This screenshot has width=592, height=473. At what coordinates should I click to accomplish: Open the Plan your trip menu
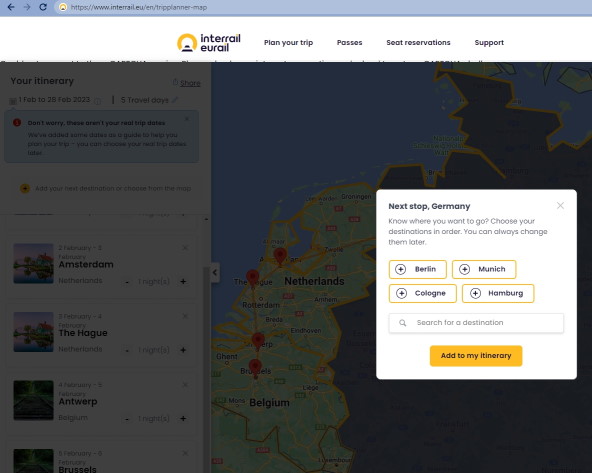click(x=288, y=43)
